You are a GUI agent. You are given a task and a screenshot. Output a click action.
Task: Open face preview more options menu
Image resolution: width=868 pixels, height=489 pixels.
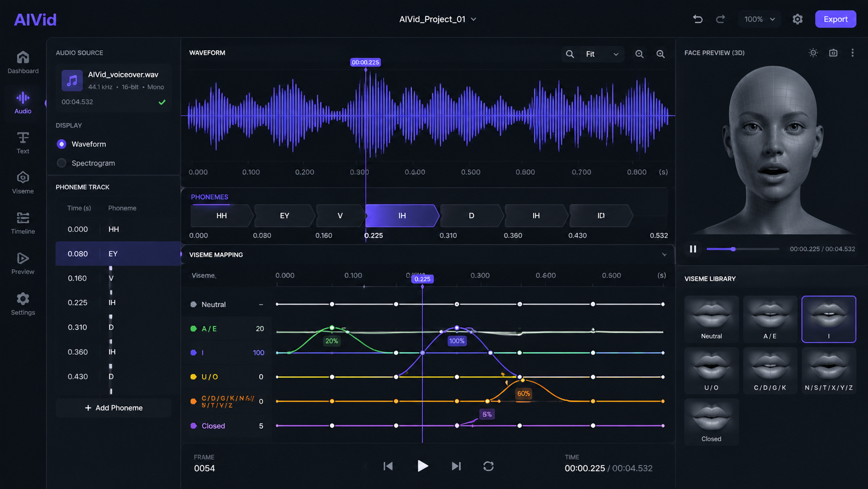pyautogui.click(x=852, y=52)
